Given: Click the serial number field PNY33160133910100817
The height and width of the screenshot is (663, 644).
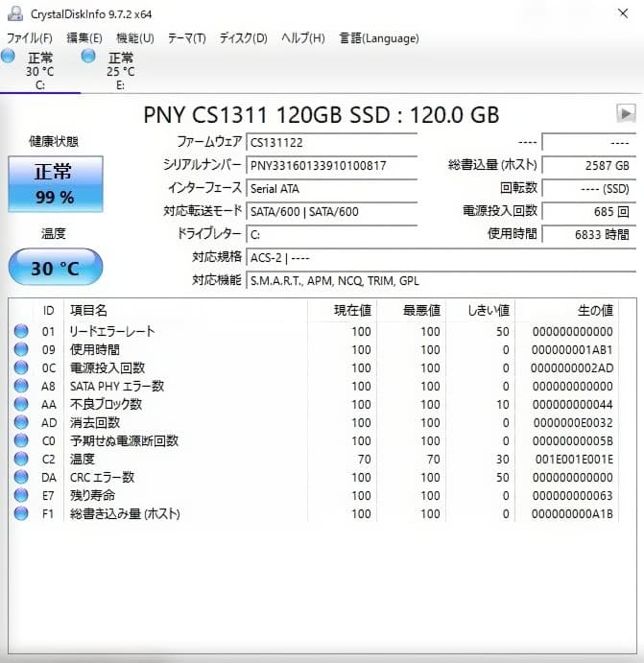Looking at the screenshot, I should click(x=332, y=165).
